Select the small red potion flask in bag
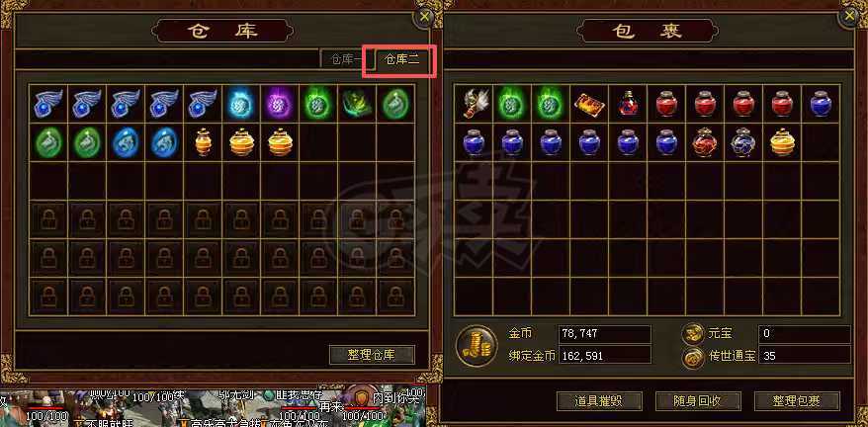The image size is (868, 427). tap(628, 104)
